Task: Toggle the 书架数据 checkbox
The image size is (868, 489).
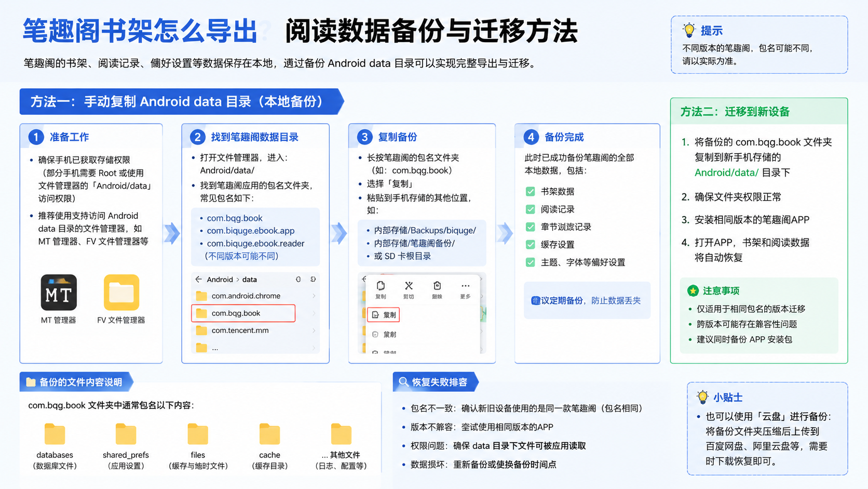Action: 530,192
